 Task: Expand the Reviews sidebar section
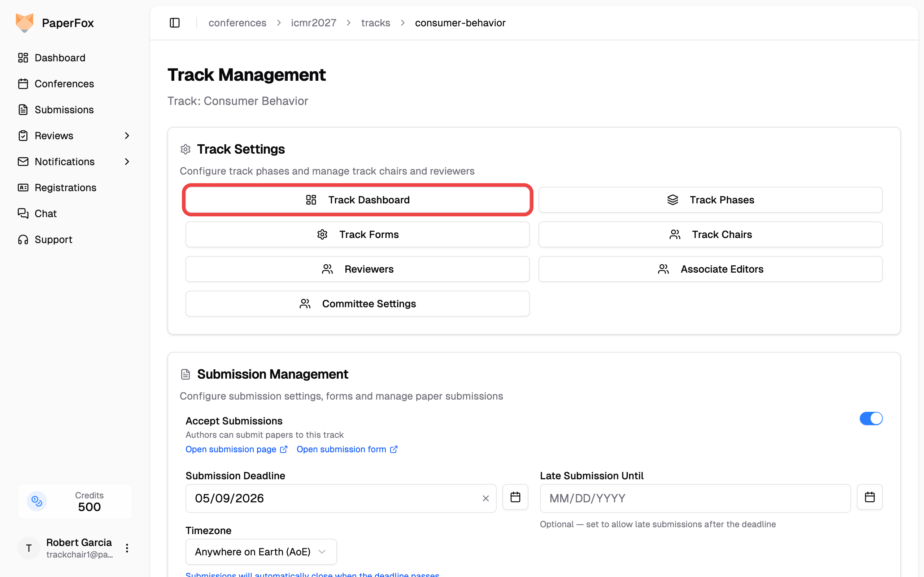pyautogui.click(x=127, y=136)
